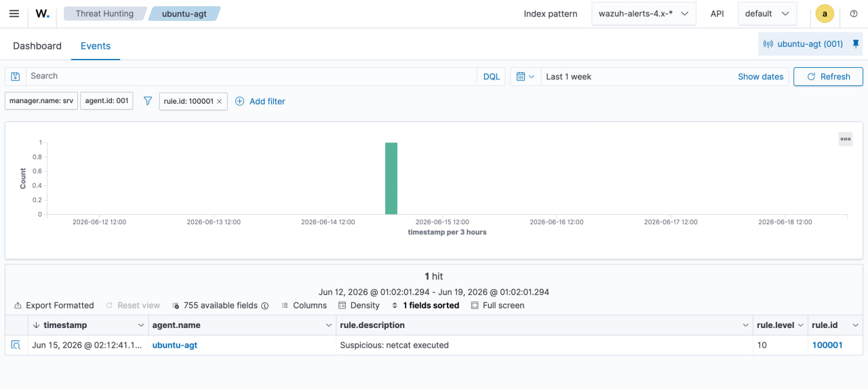Open the 1 fields sorted menu
The height and width of the screenshot is (389, 868).
[425, 306]
